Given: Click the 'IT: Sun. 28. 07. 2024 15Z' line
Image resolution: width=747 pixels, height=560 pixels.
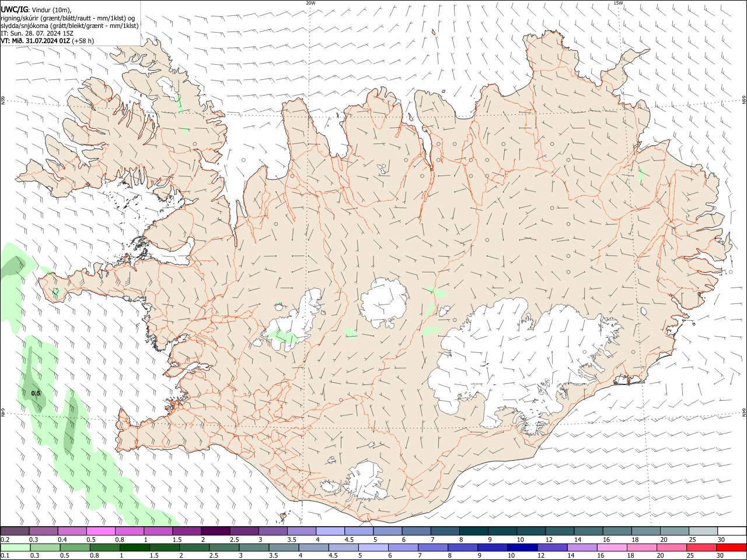Looking at the screenshot, I should [x=37, y=33].
